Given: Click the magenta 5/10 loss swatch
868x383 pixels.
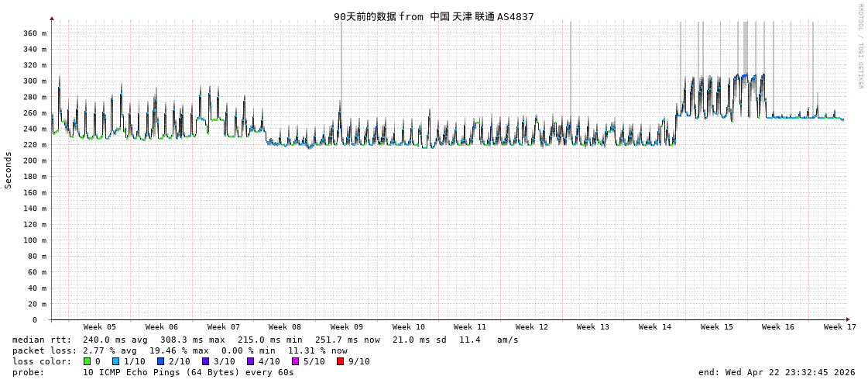Looking at the screenshot, I should click(295, 361).
